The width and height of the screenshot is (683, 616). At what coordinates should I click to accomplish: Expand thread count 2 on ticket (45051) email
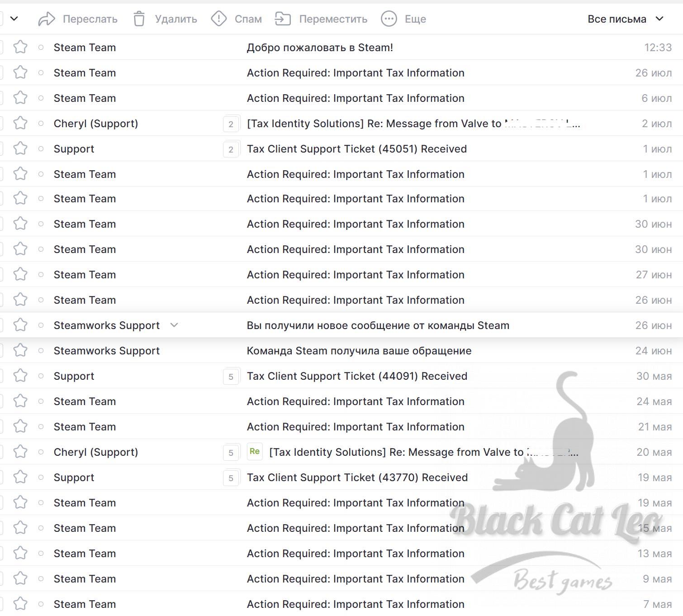click(x=231, y=149)
